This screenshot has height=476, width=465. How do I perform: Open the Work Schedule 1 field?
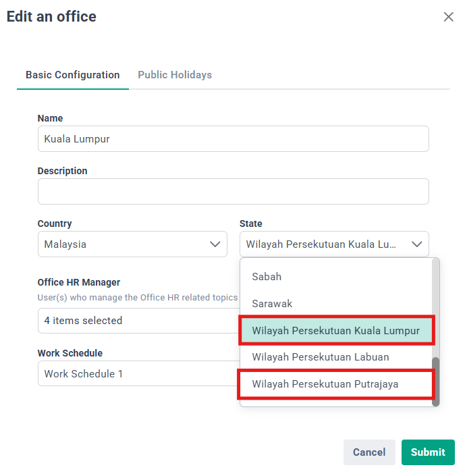[135, 373]
